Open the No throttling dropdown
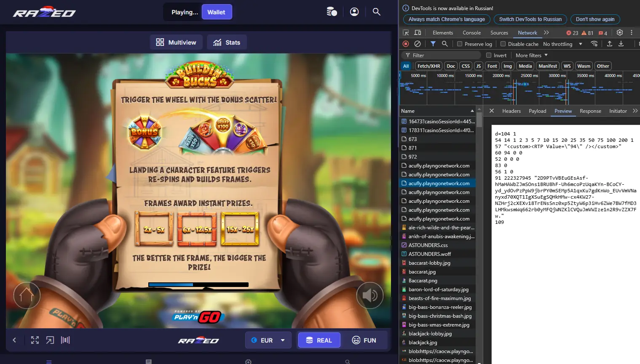 tap(562, 44)
